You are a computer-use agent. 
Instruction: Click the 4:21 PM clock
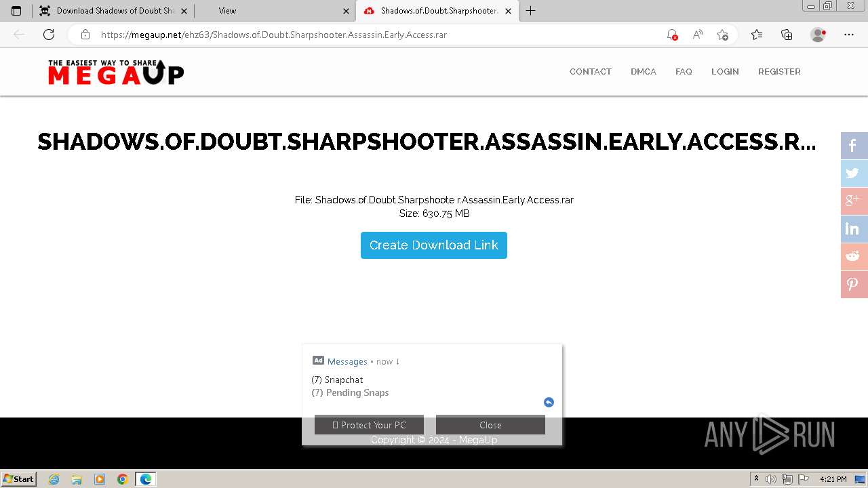[833, 479]
